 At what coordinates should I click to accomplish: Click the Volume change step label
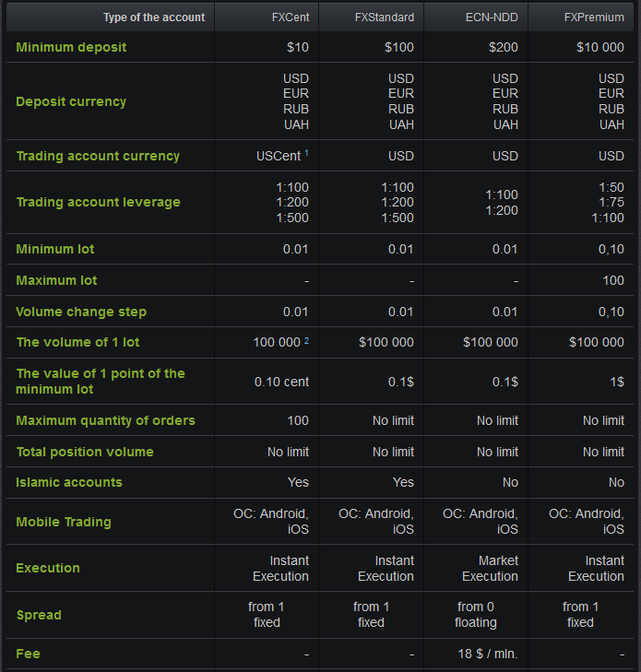coord(81,312)
